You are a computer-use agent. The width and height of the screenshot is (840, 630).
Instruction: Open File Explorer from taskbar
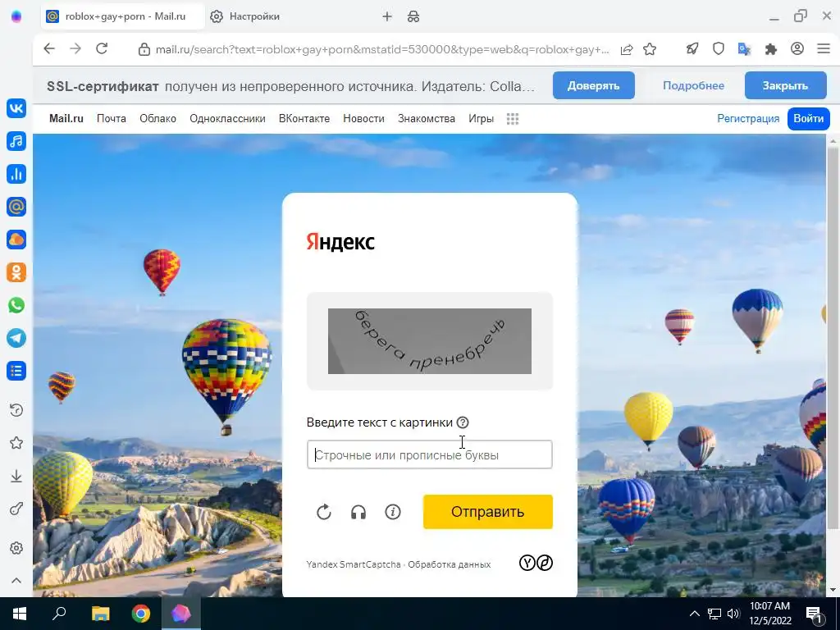(100, 614)
